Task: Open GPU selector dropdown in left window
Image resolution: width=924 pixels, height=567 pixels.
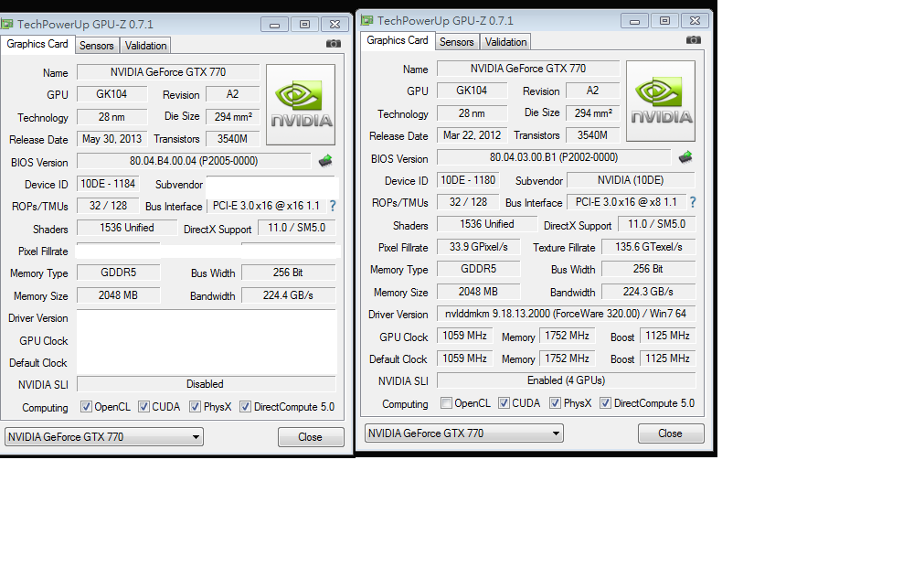Action: pos(103,437)
